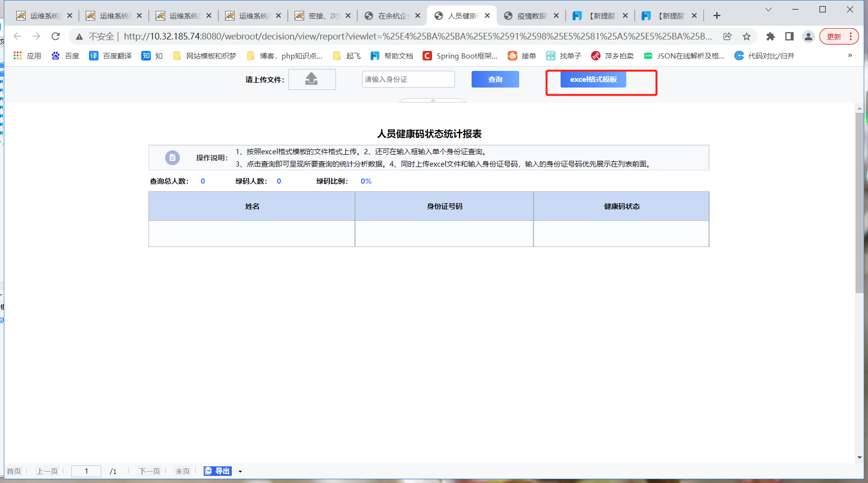Toggle the browser side panel icon
This screenshot has height=483, width=868.
pos(789,37)
